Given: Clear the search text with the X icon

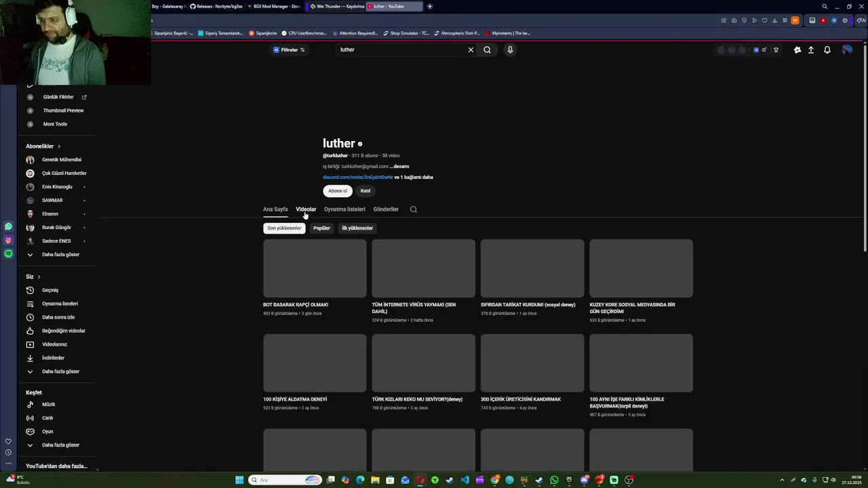Looking at the screenshot, I should pos(471,49).
